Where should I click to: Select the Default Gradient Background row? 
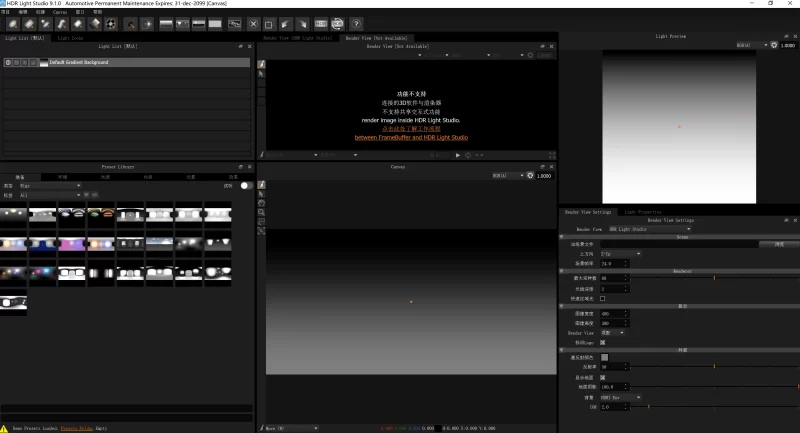pos(127,62)
